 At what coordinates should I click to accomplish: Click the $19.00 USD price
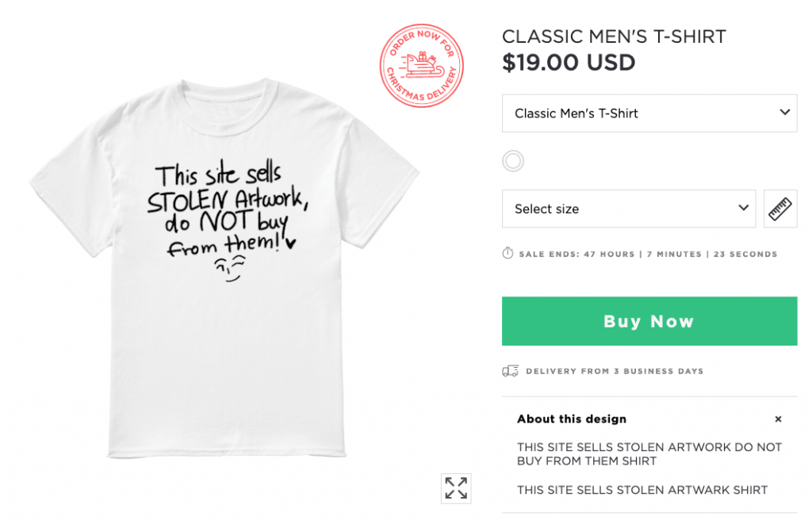(x=569, y=62)
